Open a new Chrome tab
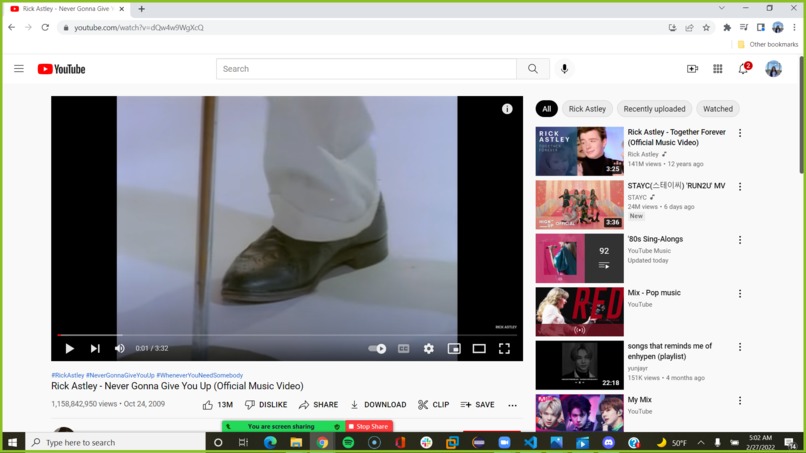This screenshot has width=806, height=453. 141,9
